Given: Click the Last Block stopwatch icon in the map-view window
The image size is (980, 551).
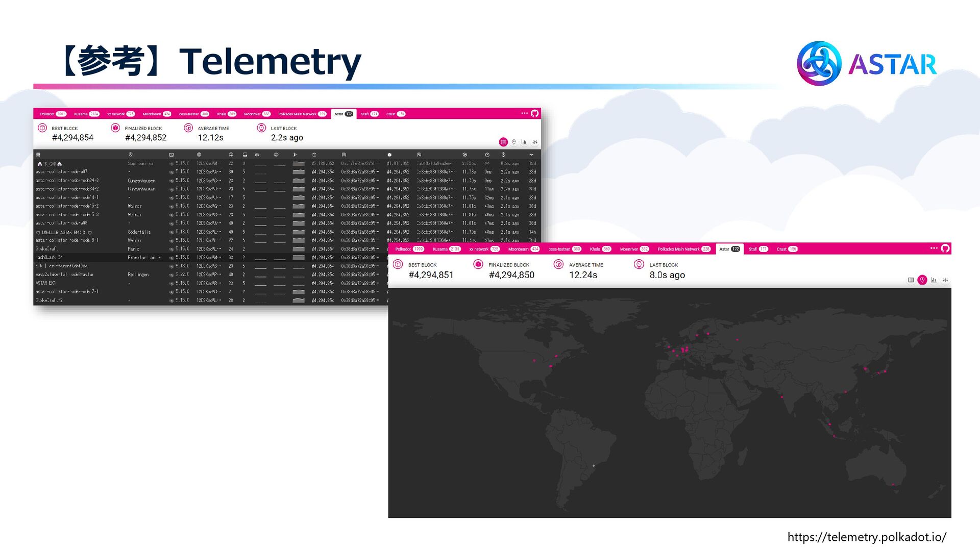Looking at the screenshot, I should [639, 264].
